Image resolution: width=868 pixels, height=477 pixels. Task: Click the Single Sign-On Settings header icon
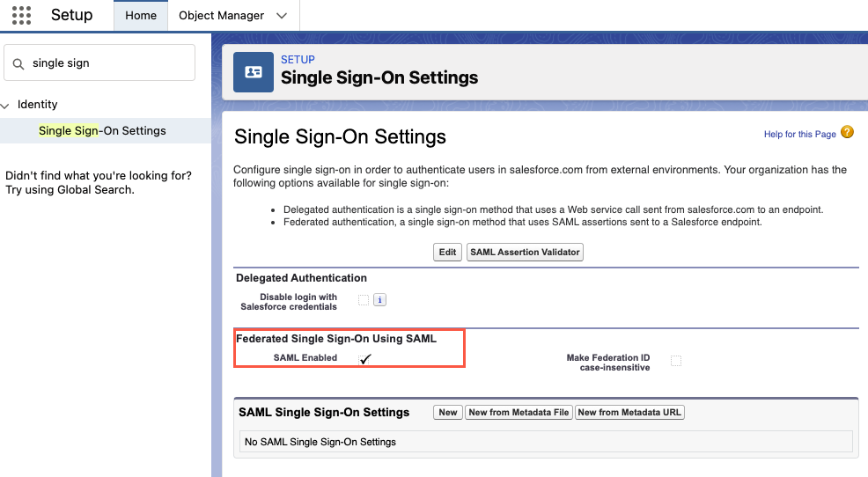coord(253,72)
